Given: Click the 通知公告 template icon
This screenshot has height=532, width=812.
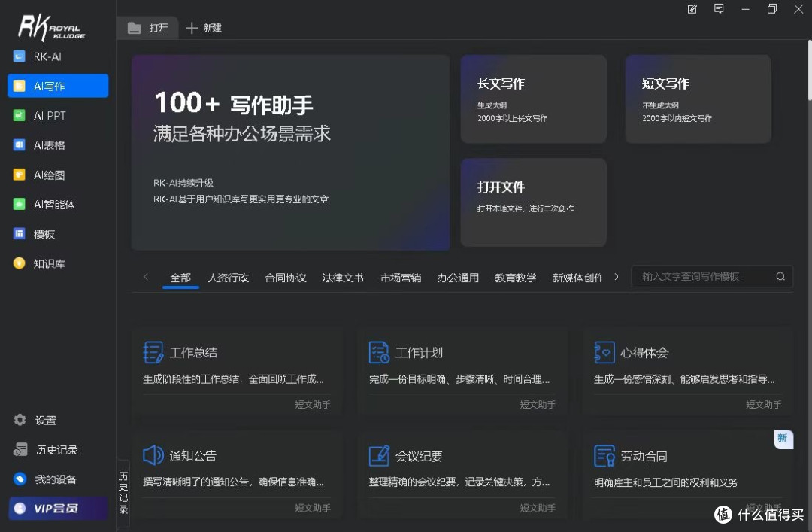Looking at the screenshot, I should [x=153, y=455].
